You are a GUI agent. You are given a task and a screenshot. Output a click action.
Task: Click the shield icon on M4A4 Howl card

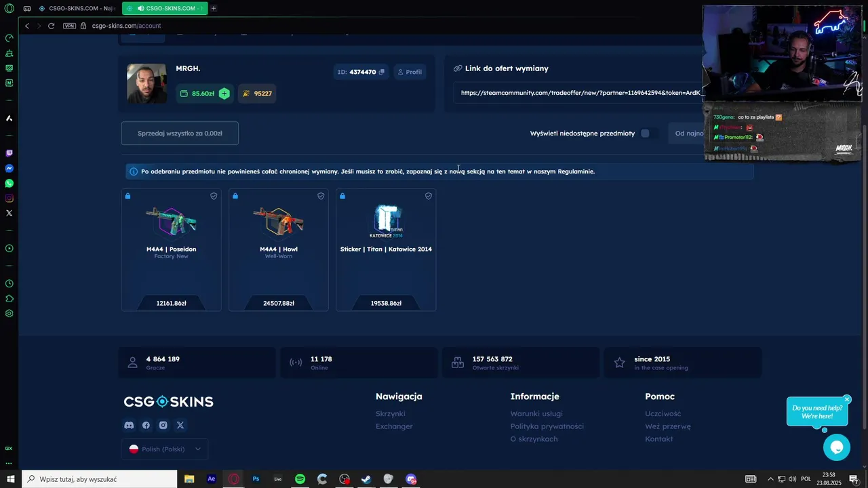(321, 196)
